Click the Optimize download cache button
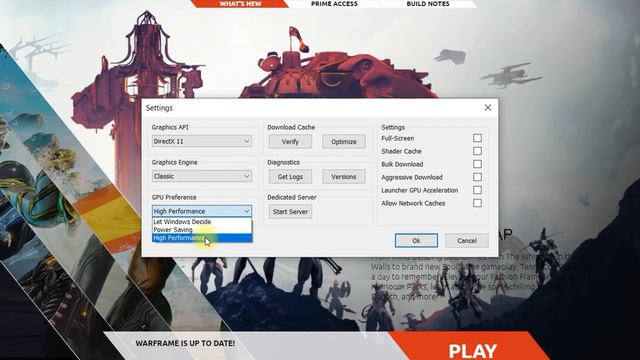640x360 pixels. click(344, 142)
